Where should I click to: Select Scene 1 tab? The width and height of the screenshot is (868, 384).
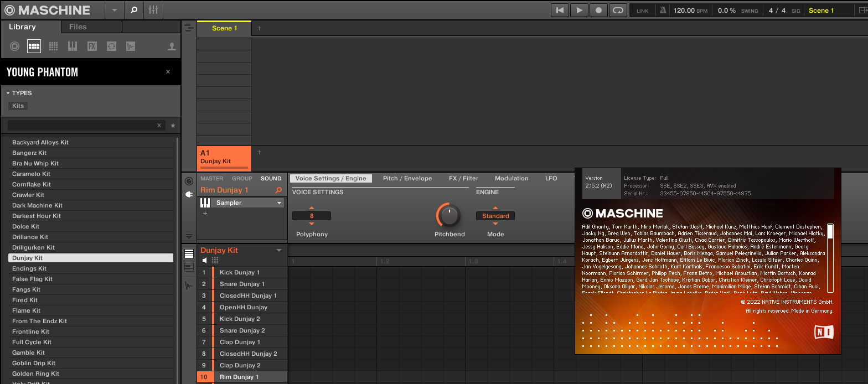(224, 28)
